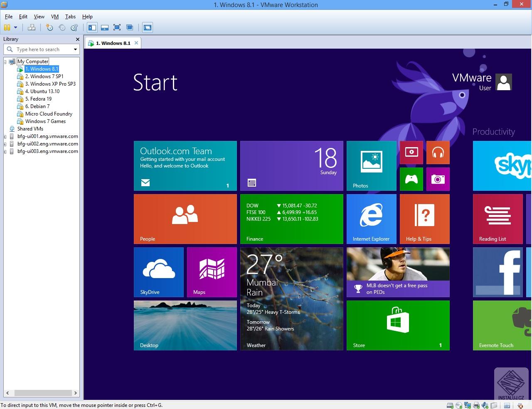The image size is (532, 409).
Task: Expand the bfg-ui002.eng.vmware.com server node
Action: pos(5,144)
